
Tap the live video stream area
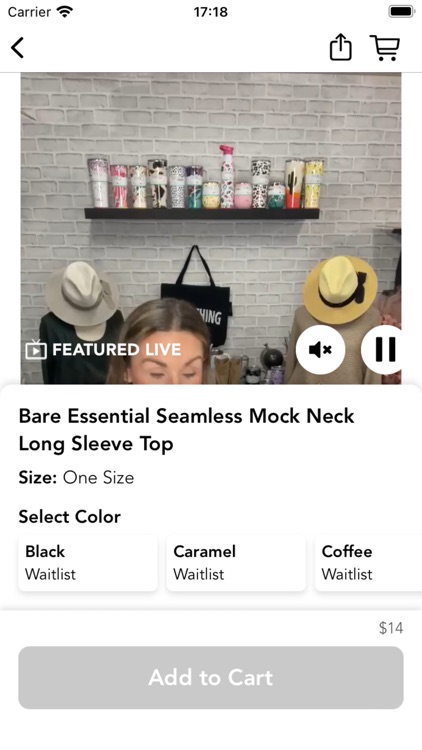point(211,228)
